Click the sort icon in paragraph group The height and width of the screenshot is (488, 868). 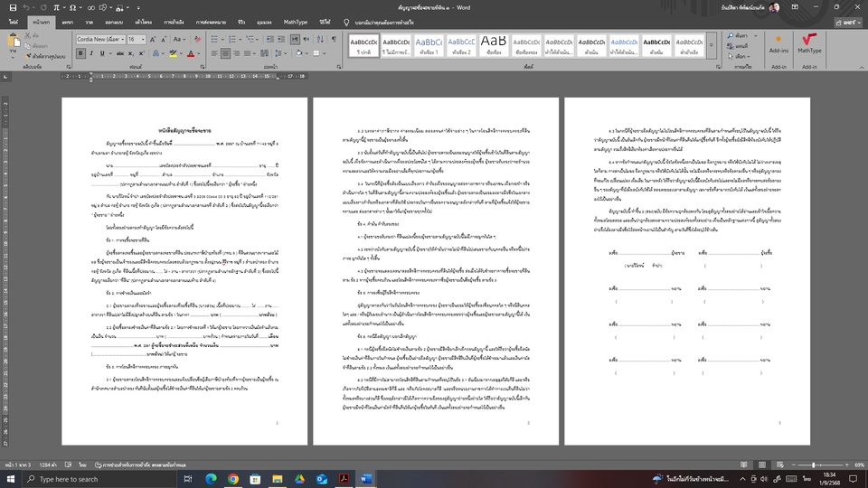point(320,40)
